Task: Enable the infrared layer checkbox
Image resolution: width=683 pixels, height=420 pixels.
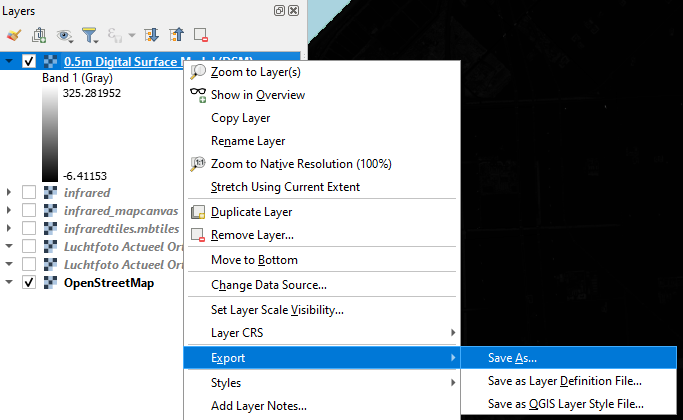Action: click(x=29, y=192)
